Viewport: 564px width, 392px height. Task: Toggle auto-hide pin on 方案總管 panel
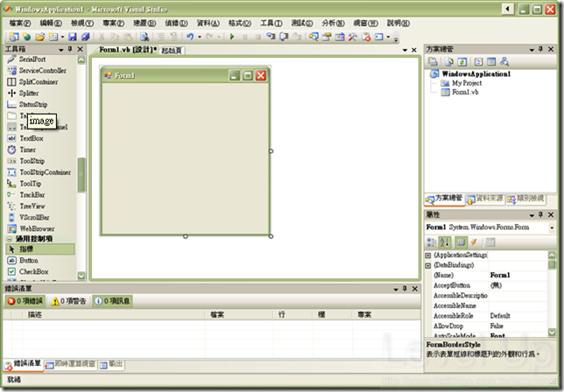click(540, 49)
